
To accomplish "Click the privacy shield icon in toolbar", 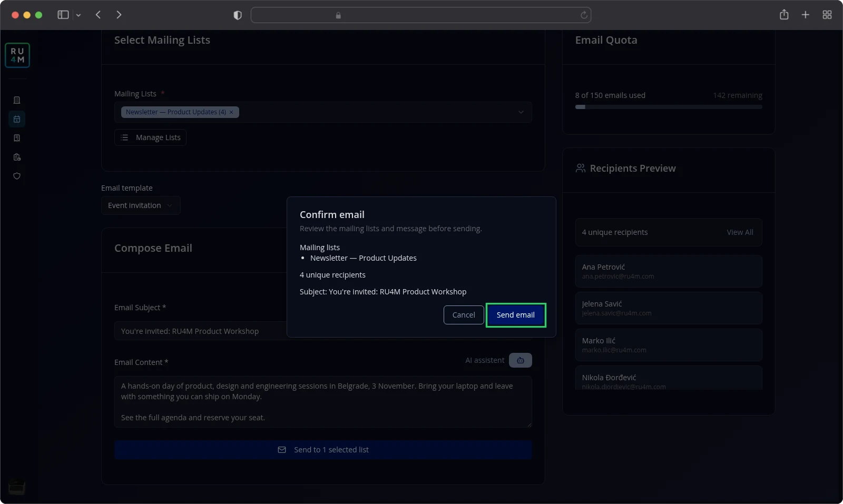I will coord(238,15).
